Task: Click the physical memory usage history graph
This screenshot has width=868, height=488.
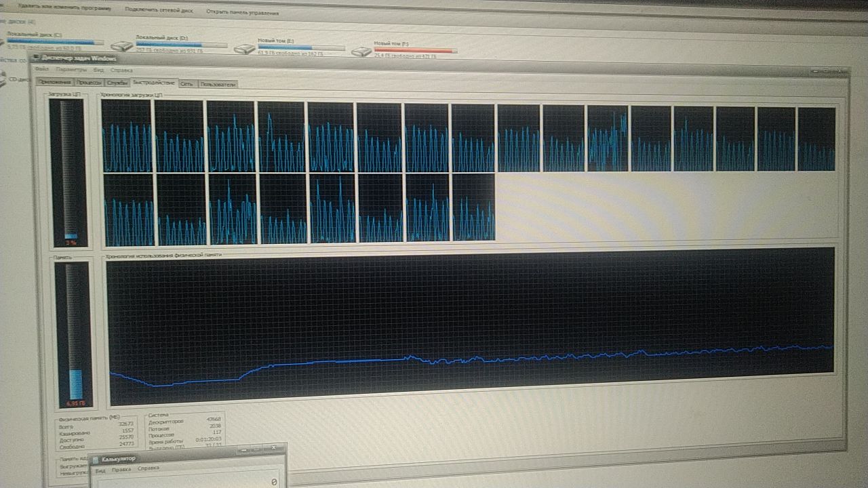Action: [471, 325]
